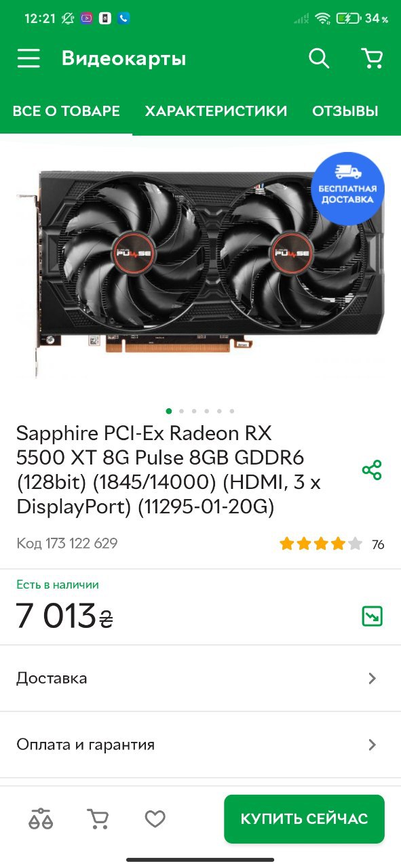Select the second image carousel dot
This screenshot has height=868, width=401.
pos(181,411)
